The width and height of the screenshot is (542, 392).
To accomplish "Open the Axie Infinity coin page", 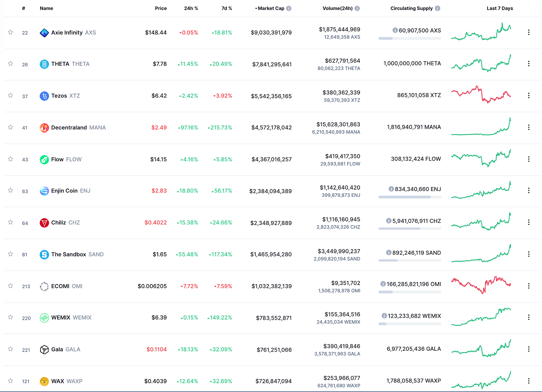I will [73, 32].
